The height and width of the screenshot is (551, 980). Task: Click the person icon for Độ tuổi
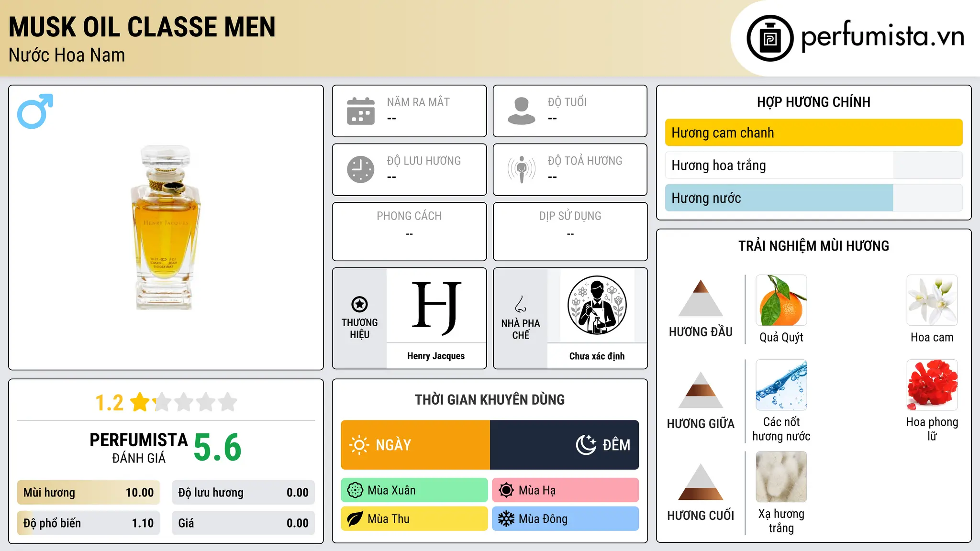coord(522,111)
